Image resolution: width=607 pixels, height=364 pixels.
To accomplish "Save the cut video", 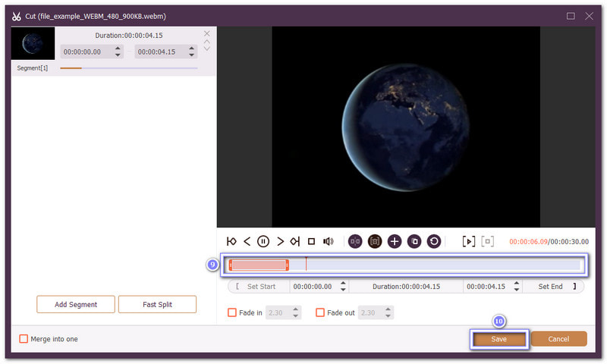I will tap(498, 339).
